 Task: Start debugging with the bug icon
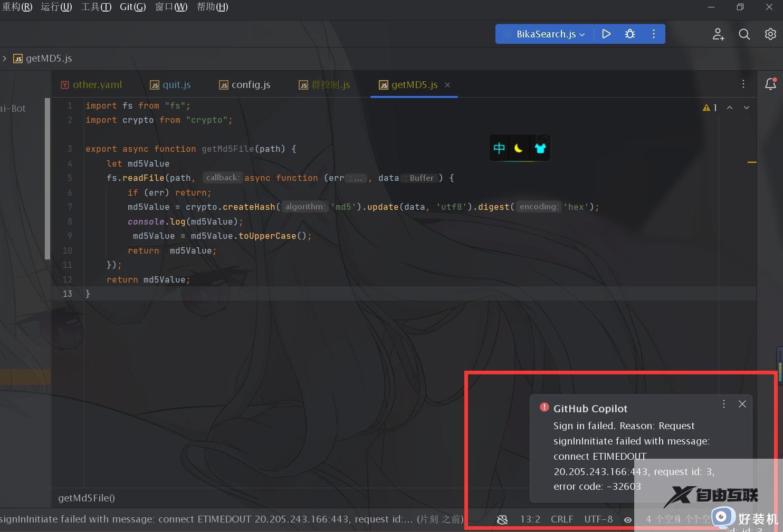point(630,34)
